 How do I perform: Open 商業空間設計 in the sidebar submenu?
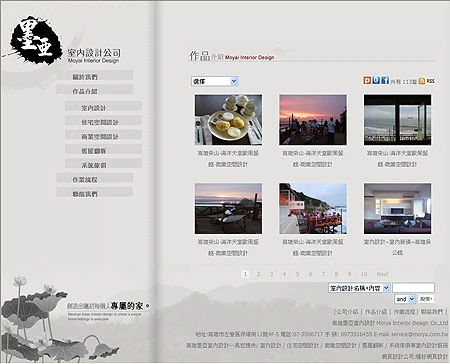pos(104,136)
